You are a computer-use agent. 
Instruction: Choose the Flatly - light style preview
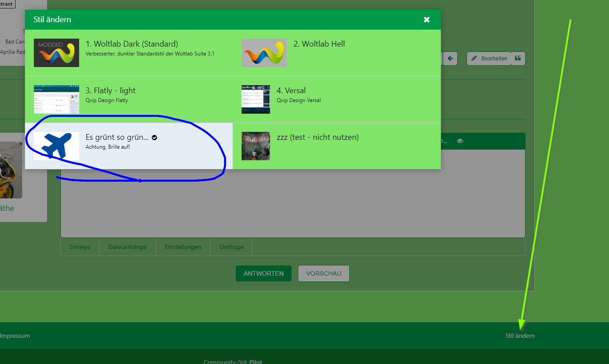tap(56, 99)
